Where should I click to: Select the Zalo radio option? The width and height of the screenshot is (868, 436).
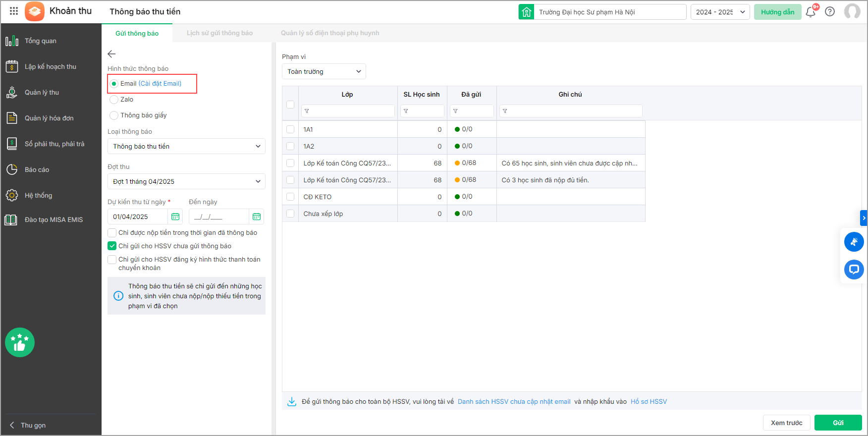[x=114, y=100]
